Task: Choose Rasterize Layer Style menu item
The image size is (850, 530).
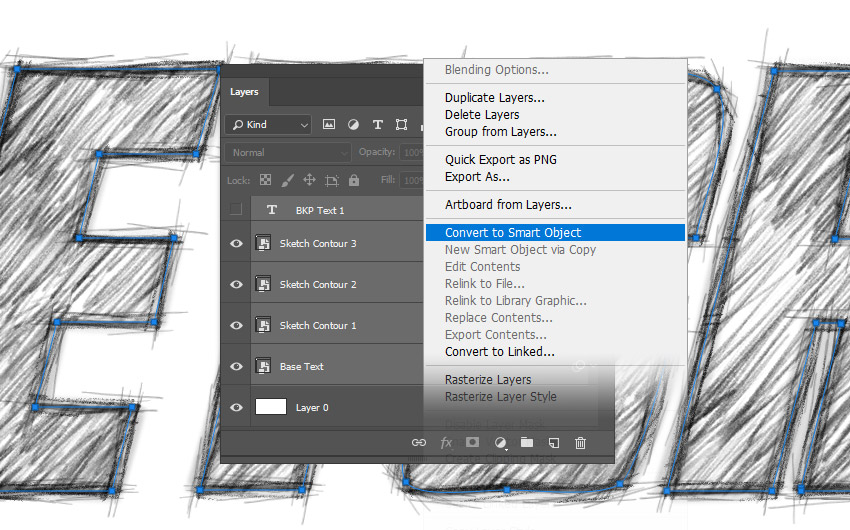Action: (x=500, y=397)
